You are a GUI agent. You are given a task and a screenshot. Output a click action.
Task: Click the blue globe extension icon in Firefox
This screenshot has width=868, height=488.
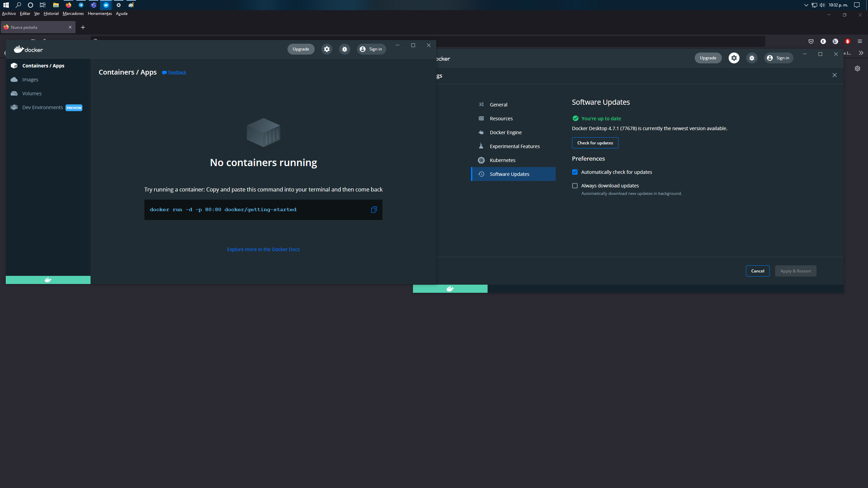(835, 41)
